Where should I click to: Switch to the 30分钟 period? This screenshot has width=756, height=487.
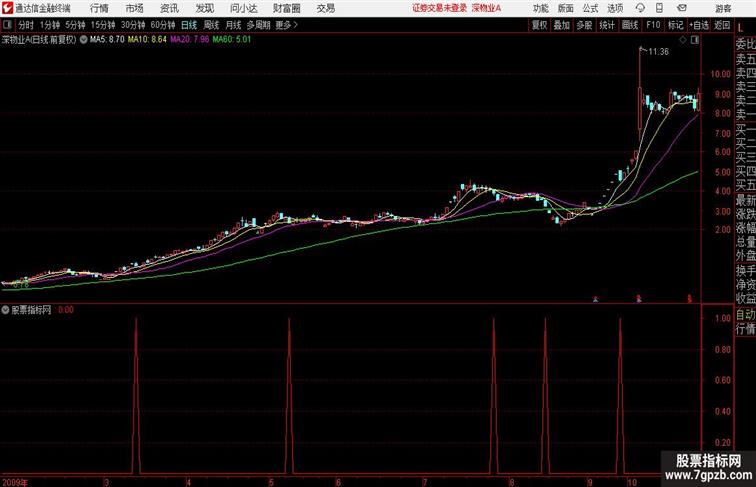[133, 25]
